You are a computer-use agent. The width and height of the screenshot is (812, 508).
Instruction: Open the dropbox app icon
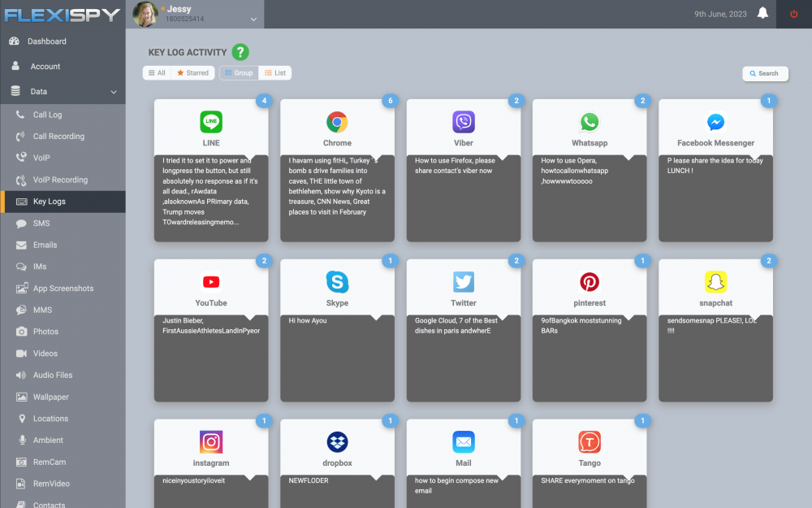337,442
